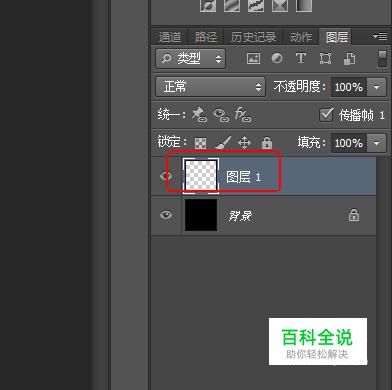Click unify layer style fx icon
The image size is (392, 390).
pos(242,115)
